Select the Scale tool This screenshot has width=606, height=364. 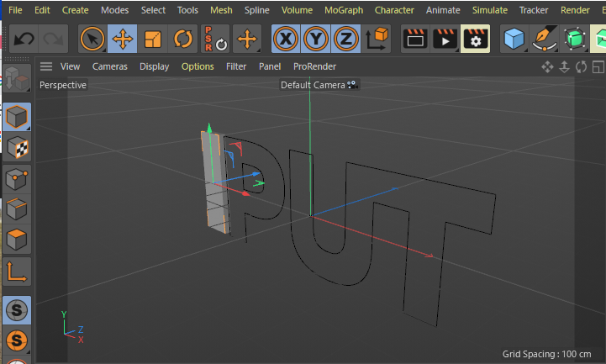153,39
